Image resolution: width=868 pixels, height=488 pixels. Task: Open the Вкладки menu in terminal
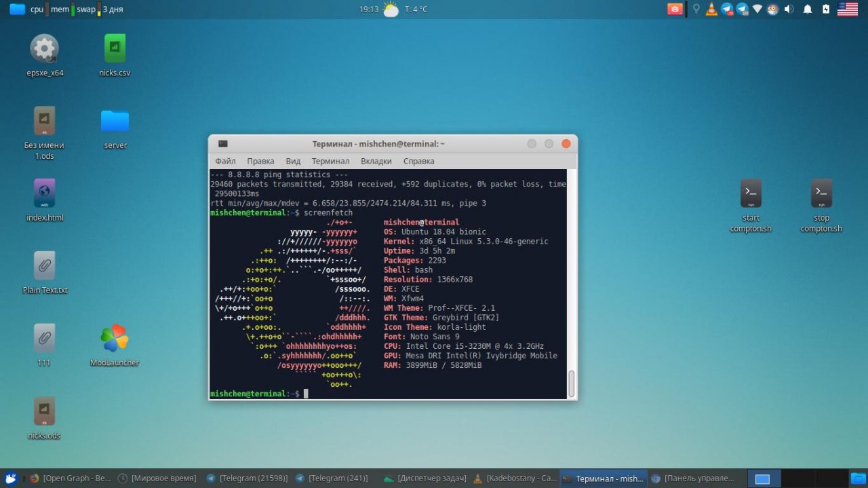(x=376, y=161)
